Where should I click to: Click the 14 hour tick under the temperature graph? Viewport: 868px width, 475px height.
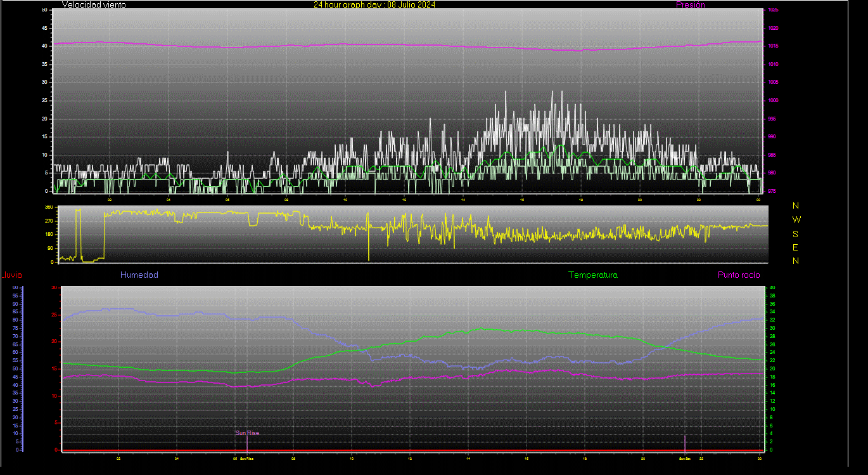click(x=468, y=458)
